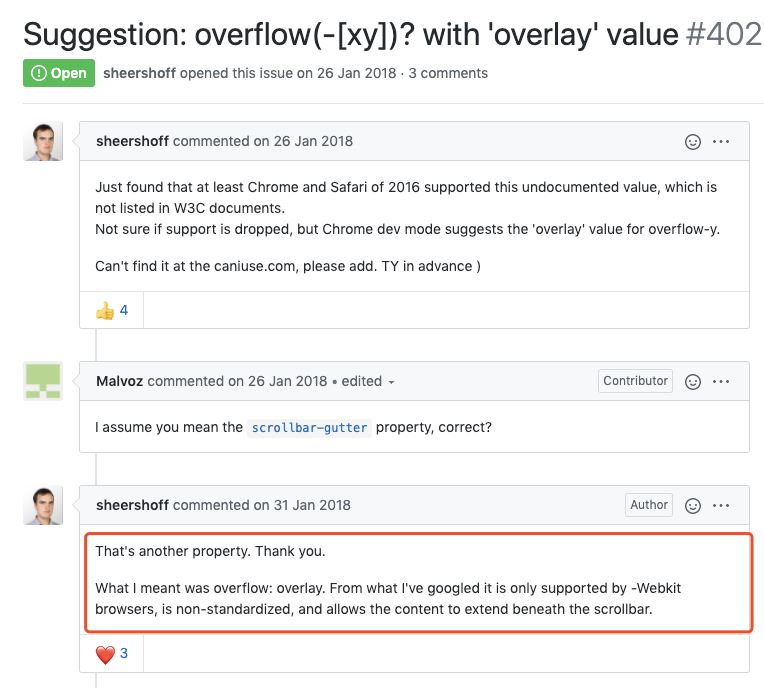The width and height of the screenshot is (764, 688).
Task: Click Malvoz's green avatar thumbnail
Action: [43, 381]
